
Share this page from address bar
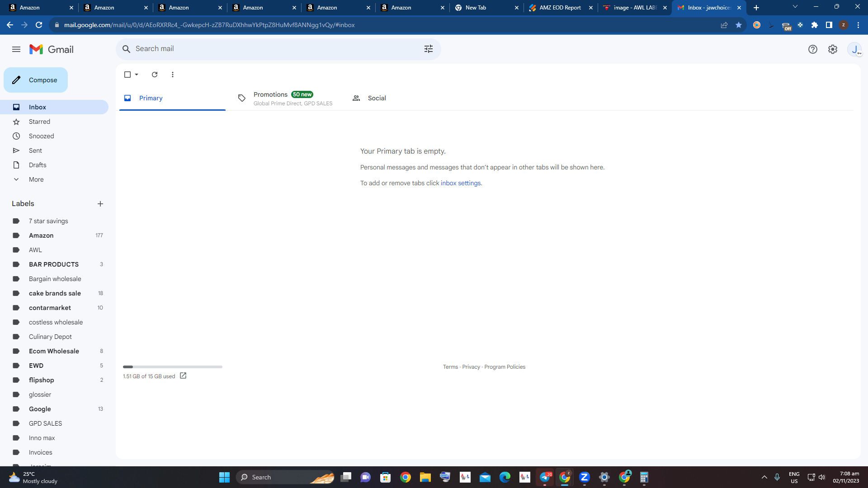coord(724,25)
